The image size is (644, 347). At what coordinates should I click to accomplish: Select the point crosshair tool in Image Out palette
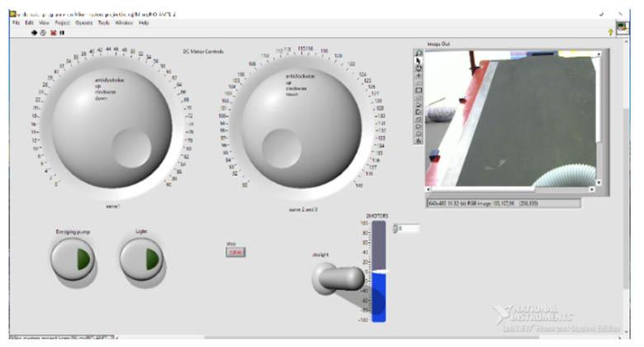point(419,76)
